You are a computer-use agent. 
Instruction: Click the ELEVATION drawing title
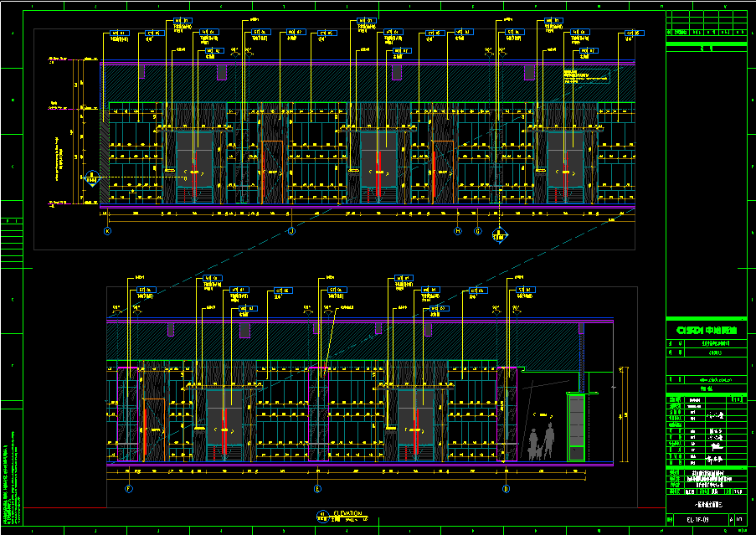(347, 513)
